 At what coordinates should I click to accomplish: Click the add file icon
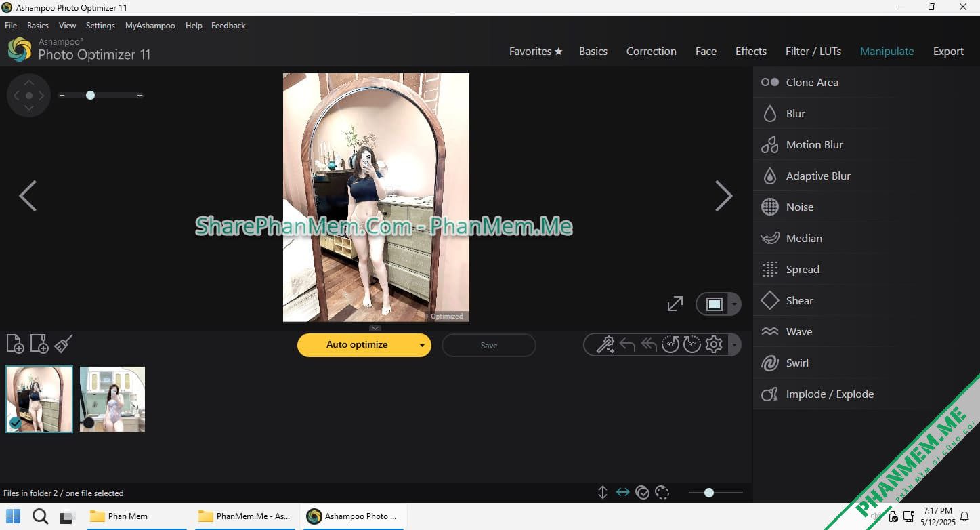[x=15, y=344]
